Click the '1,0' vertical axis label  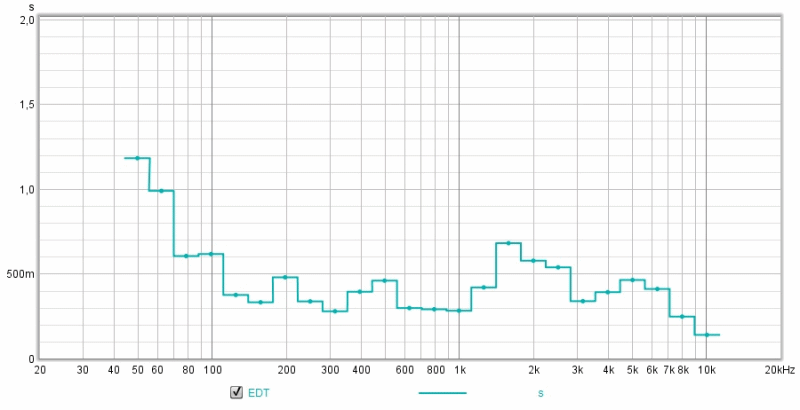(27, 189)
